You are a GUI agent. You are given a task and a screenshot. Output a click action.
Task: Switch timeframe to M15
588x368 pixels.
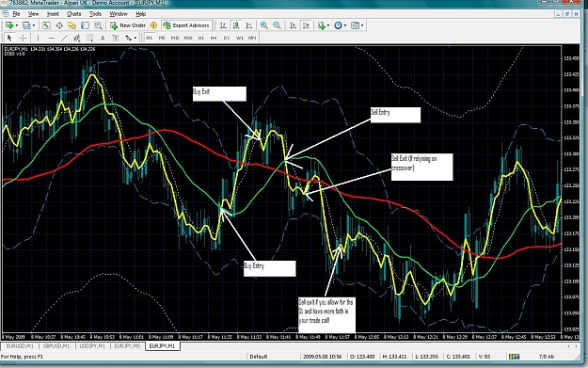click(175, 38)
